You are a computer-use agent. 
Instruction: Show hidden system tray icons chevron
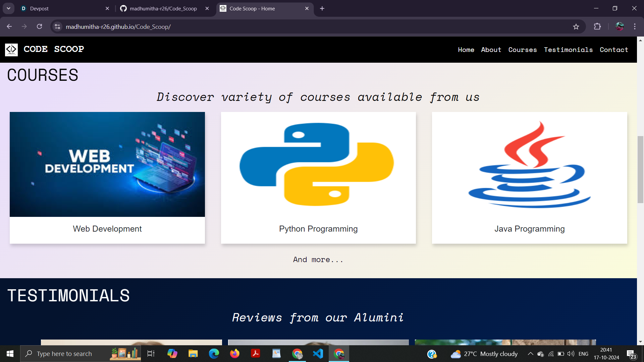click(530, 354)
